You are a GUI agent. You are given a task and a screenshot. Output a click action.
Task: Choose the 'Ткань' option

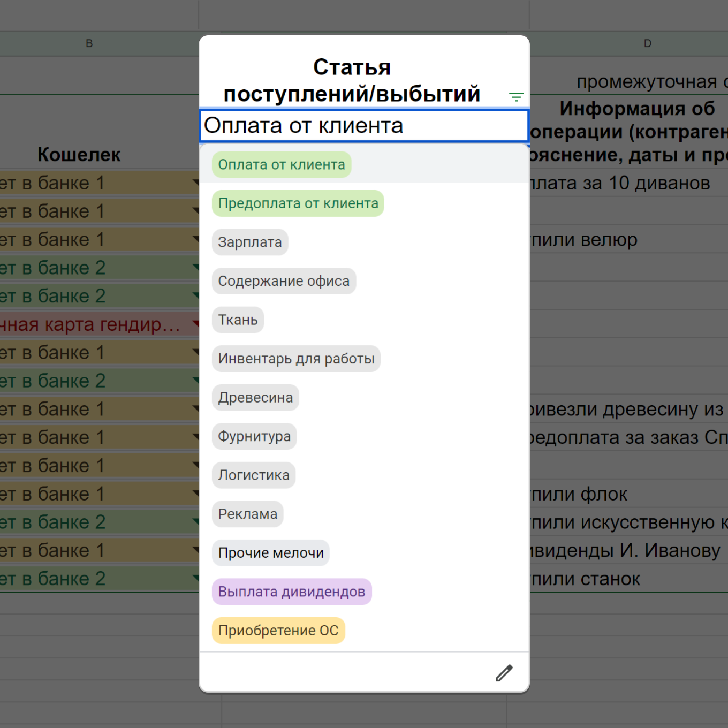coord(238,320)
